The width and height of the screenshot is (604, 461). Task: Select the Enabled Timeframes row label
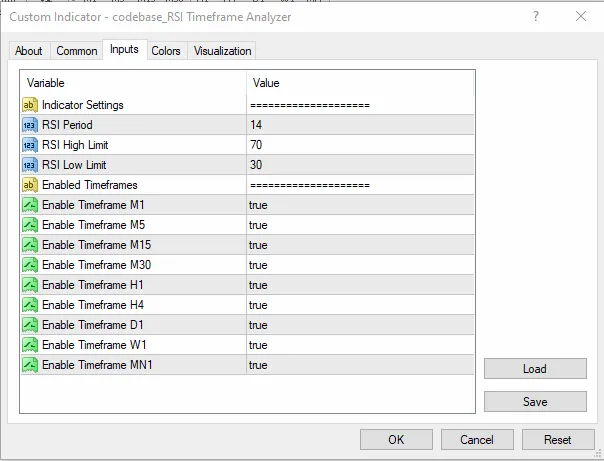click(90, 185)
